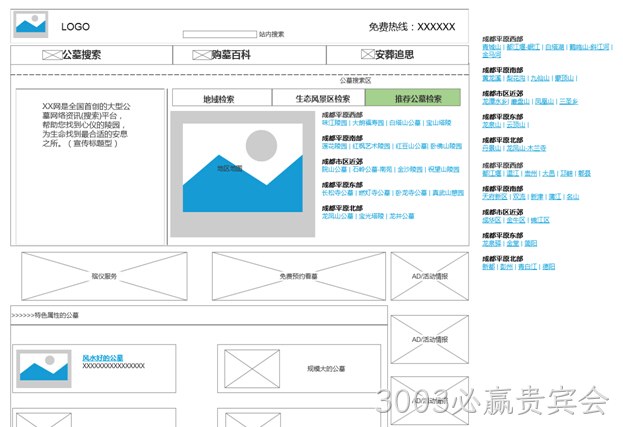Click the LOGO image placeholder
The width and height of the screenshot is (623, 427).
click(x=31, y=24)
